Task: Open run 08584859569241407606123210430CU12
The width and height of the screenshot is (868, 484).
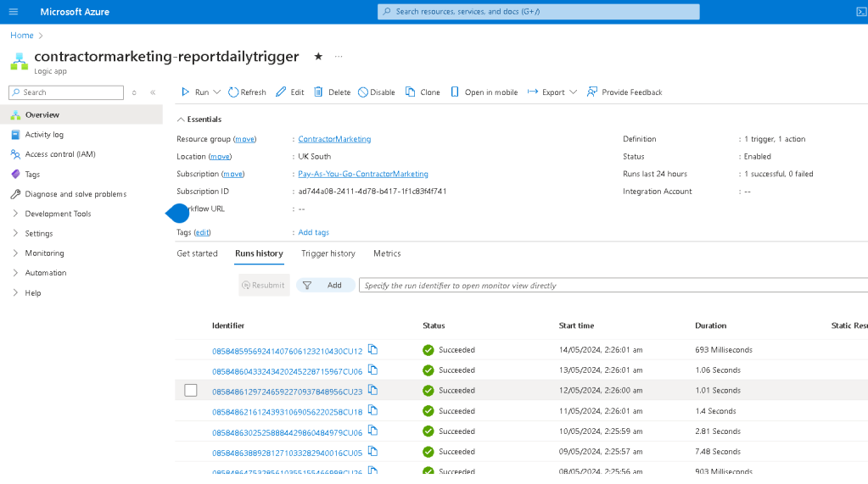Action: point(288,351)
